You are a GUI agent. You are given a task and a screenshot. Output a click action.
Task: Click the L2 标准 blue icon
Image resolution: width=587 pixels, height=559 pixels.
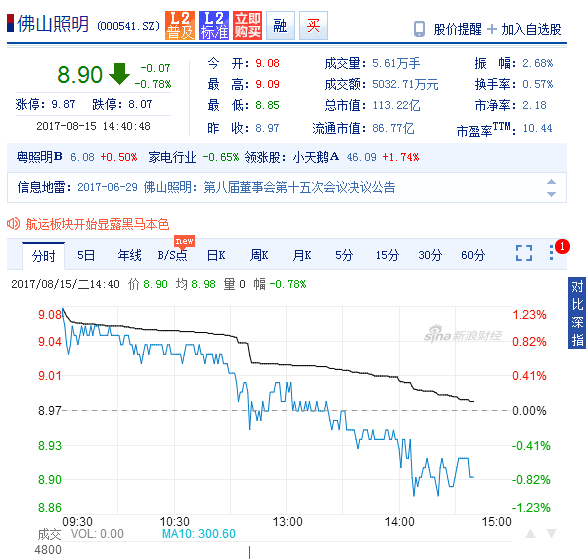214,25
